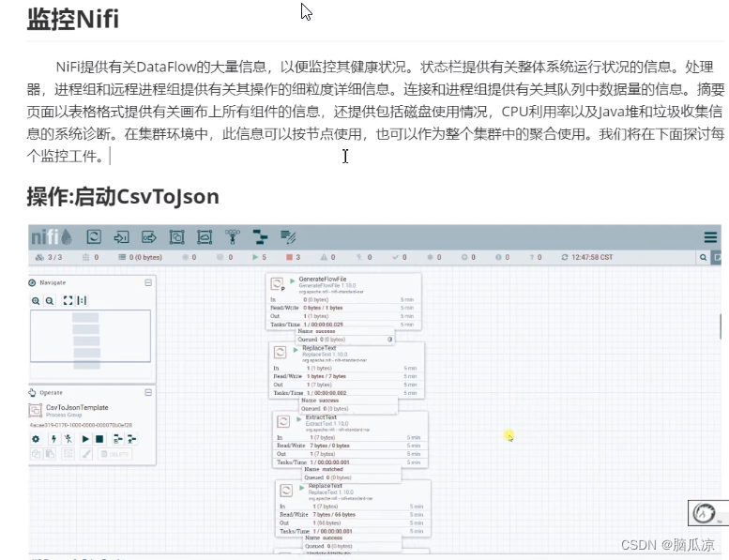Click the copy icon in Operate panel
This screenshot has width=729, height=560.
coord(36,454)
